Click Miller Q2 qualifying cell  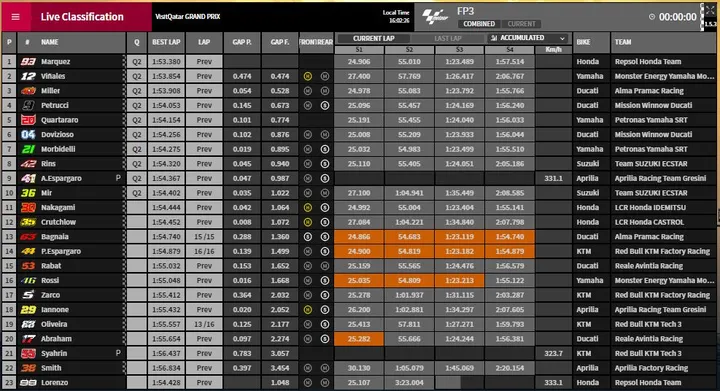(x=136, y=91)
